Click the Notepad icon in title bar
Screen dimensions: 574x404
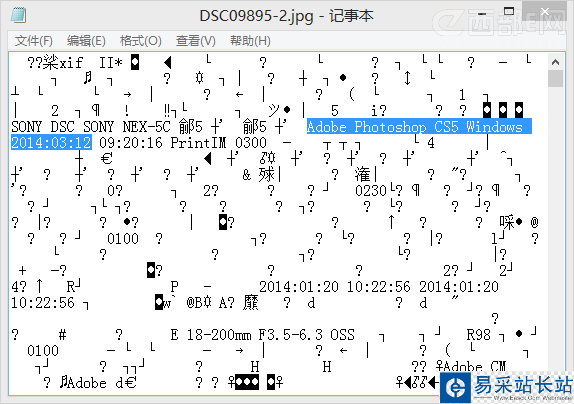point(18,15)
